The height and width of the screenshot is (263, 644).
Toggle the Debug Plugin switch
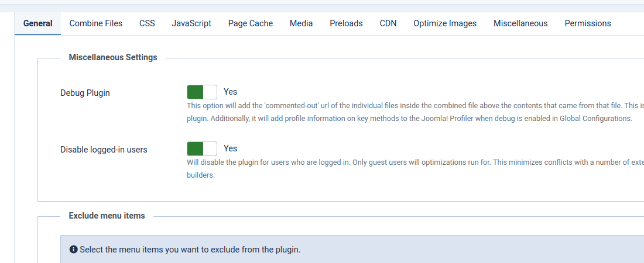click(201, 92)
